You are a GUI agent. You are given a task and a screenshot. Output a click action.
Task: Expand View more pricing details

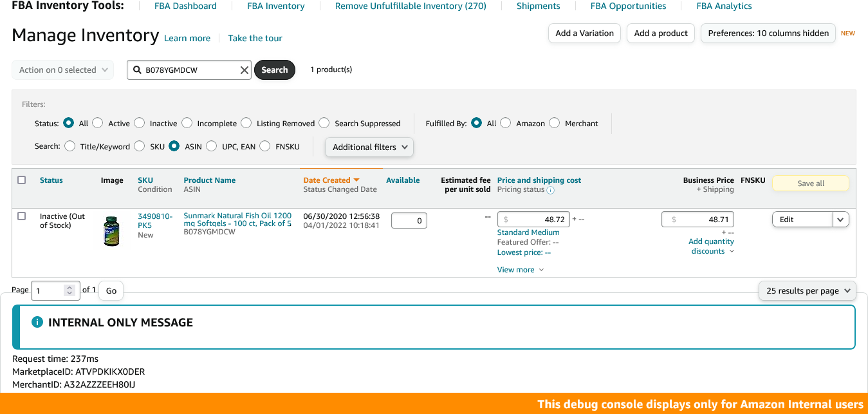point(521,270)
